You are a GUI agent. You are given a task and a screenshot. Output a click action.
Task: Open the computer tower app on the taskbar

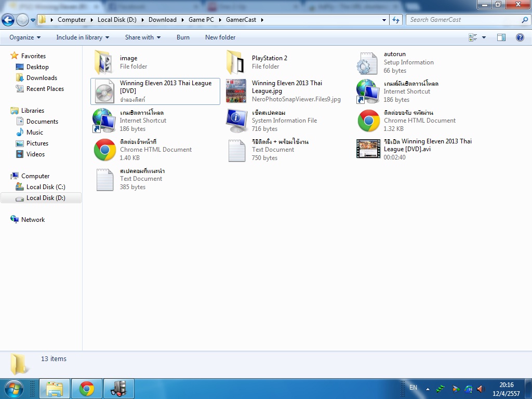tap(118, 389)
